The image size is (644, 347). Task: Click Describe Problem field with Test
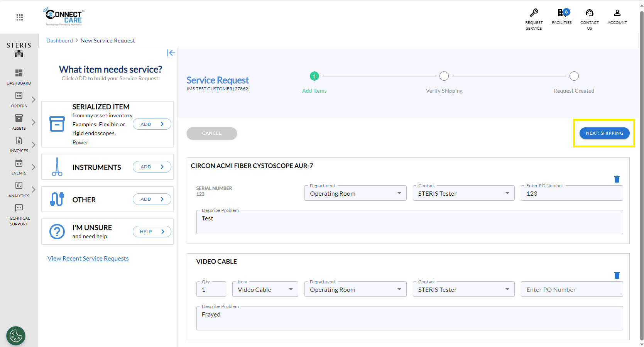point(409,222)
